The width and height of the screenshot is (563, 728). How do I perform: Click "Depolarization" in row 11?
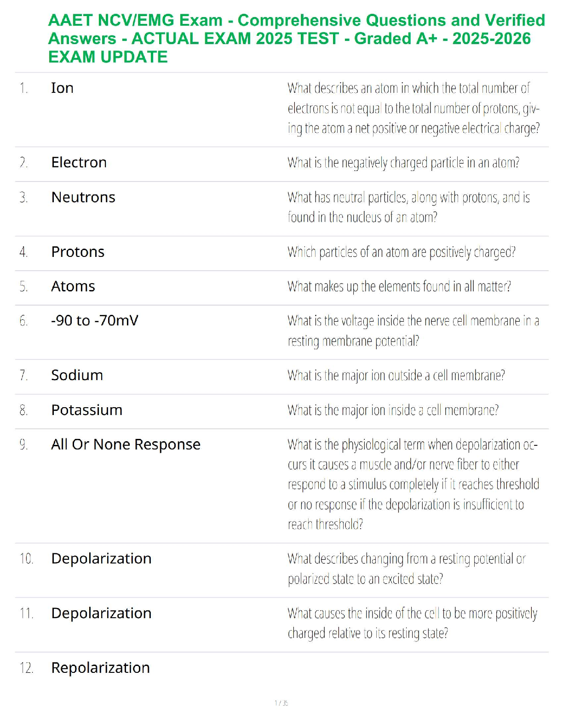pyautogui.click(x=101, y=613)
